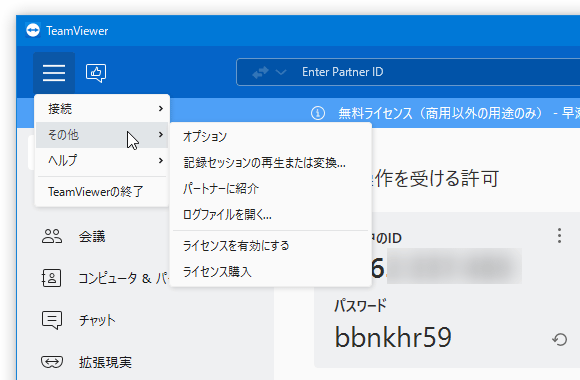Click the 接続 submenu arrow
Image resolution: width=580 pixels, height=380 pixels.
[161, 108]
